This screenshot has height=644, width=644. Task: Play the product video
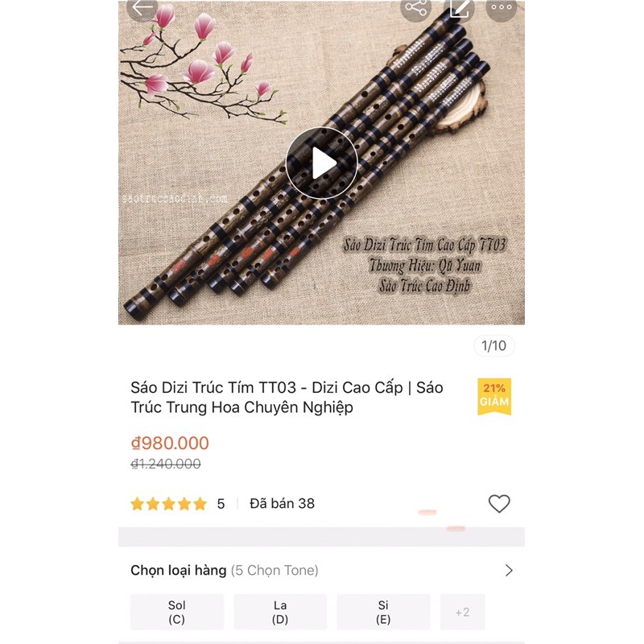click(x=321, y=163)
